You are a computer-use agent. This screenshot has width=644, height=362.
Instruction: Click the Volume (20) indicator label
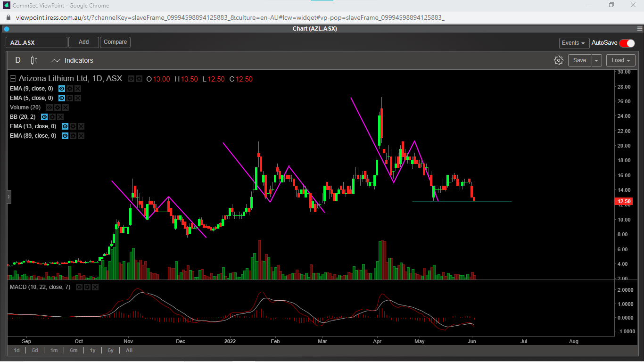point(26,107)
